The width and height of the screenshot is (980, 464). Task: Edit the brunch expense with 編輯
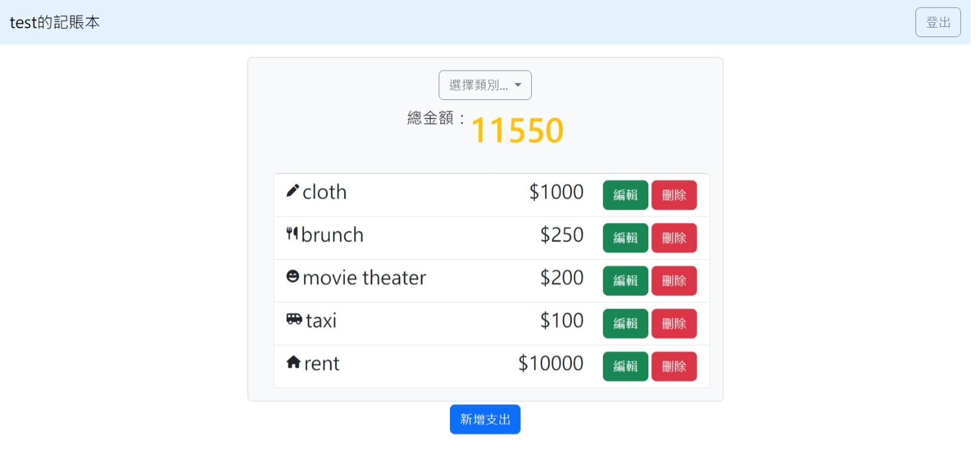coord(625,238)
